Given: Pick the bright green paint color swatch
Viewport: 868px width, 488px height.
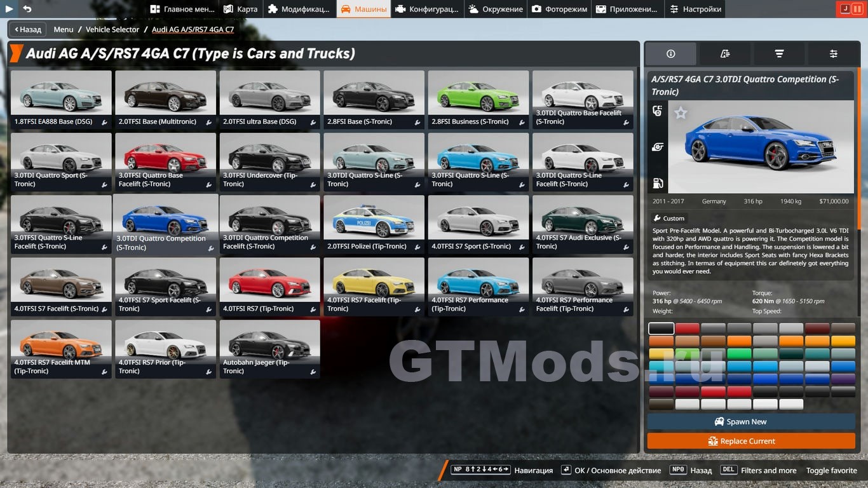Looking at the screenshot, I should [739, 354].
